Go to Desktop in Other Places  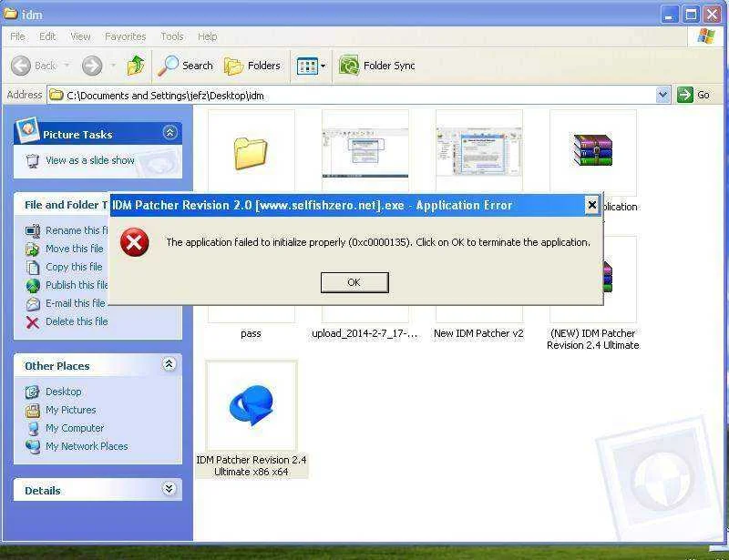point(63,392)
